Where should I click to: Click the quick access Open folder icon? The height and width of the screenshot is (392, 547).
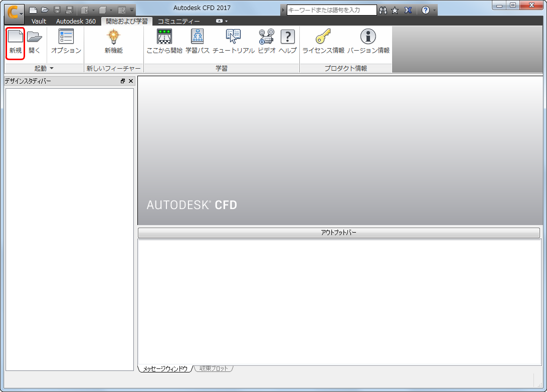pos(45,10)
